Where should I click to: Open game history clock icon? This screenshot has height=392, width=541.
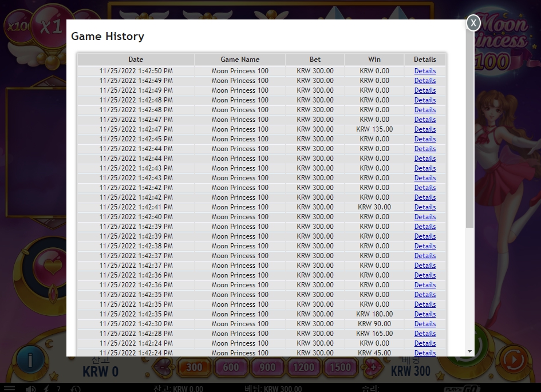(x=75, y=389)
